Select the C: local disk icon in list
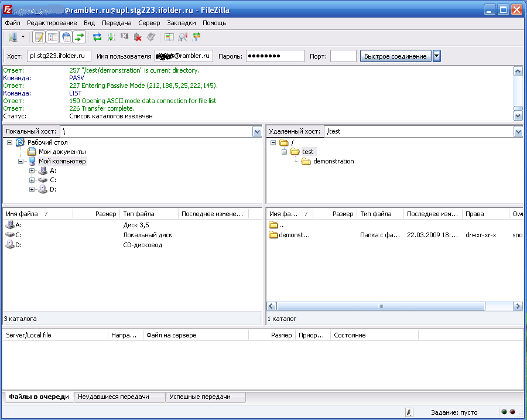Viewport: 527px width, 420px height. click(x=10, y=235)
